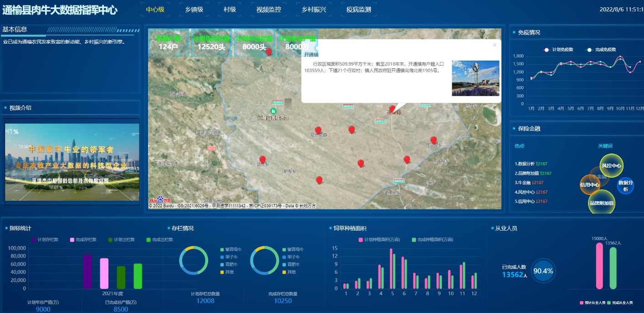
Task: Open the 视频监控 tab
Action: pyautogui.click(x=268, y=9)
